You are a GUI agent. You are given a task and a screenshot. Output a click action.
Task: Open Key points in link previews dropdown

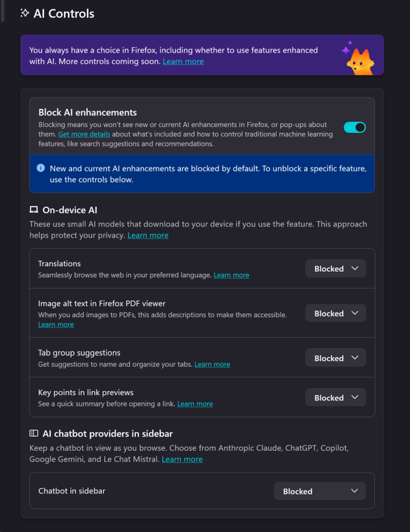pyautogui.click(x=335, y=398)
